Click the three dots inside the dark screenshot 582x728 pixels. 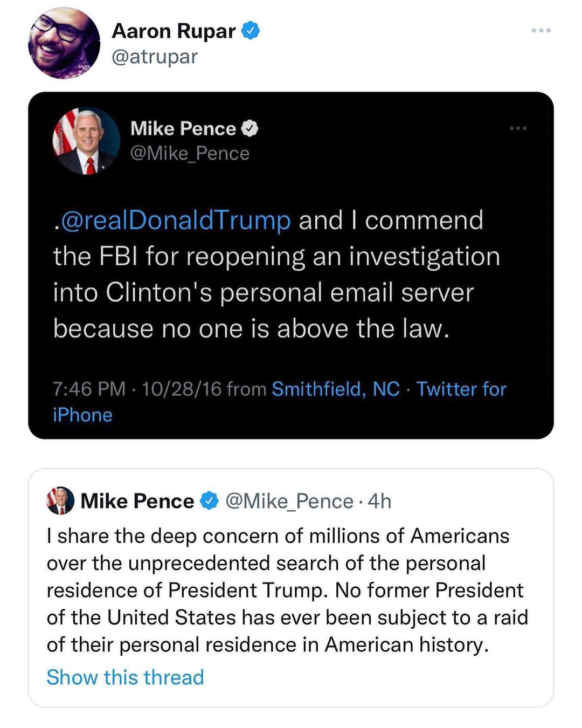point(518,128)
